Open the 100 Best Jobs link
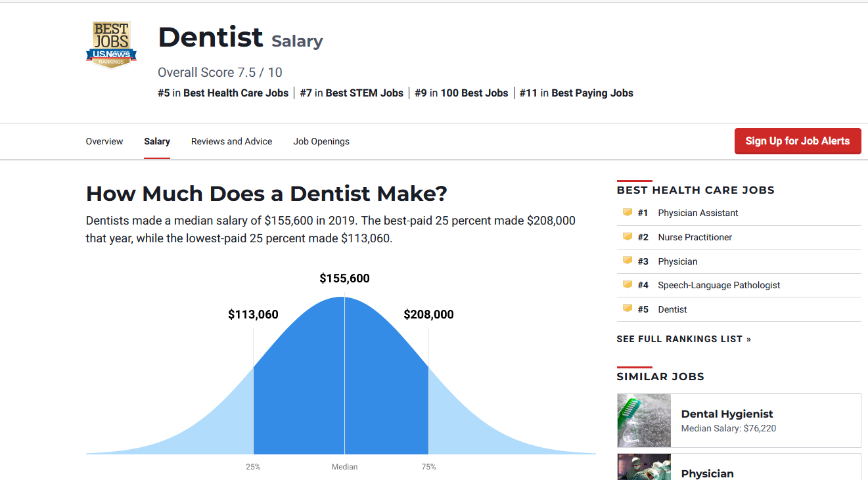This screenshot has height=480, width=868. pos(474,93)
